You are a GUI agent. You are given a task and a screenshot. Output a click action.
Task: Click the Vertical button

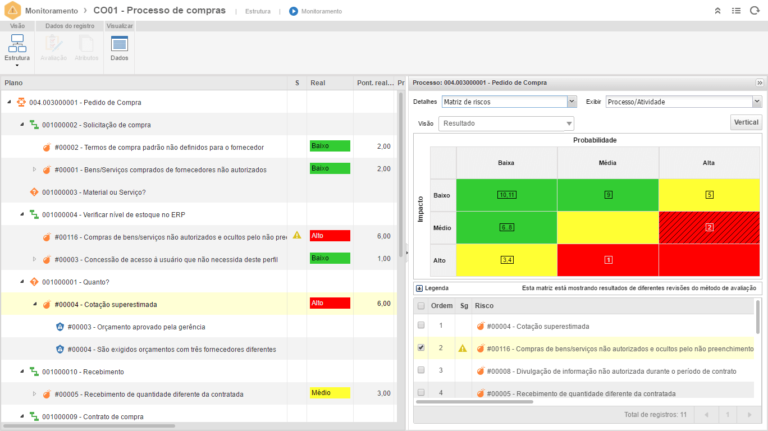745,123
